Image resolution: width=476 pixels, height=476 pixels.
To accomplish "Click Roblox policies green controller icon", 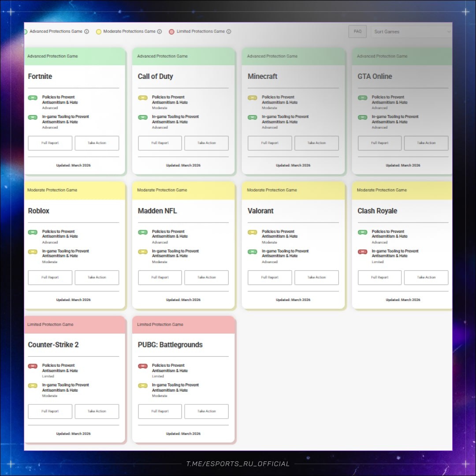I will (x=33, y=232).
